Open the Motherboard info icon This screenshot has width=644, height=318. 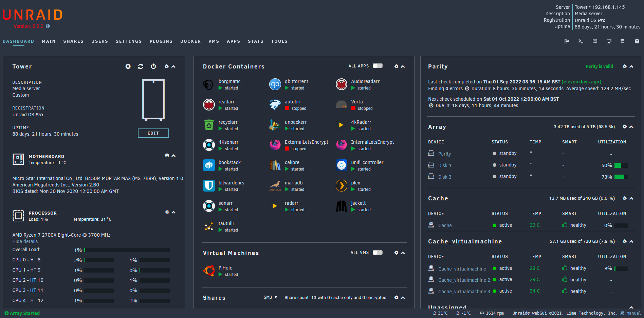point(167,155)
